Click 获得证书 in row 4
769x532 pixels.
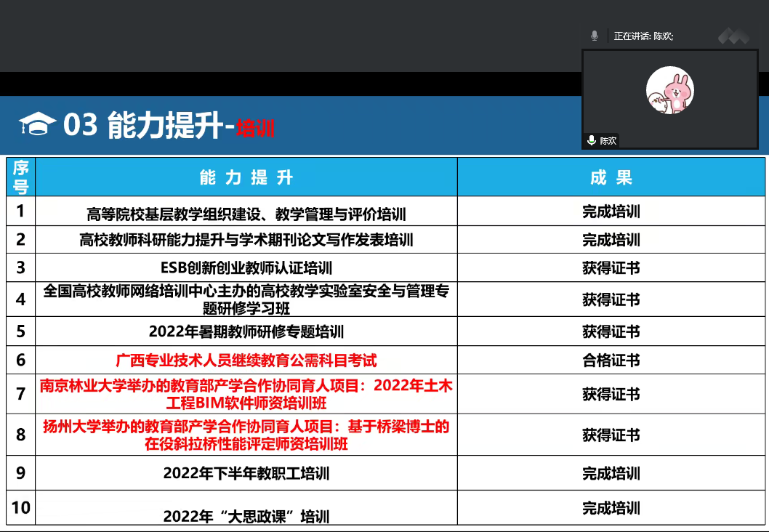point(611,299)
